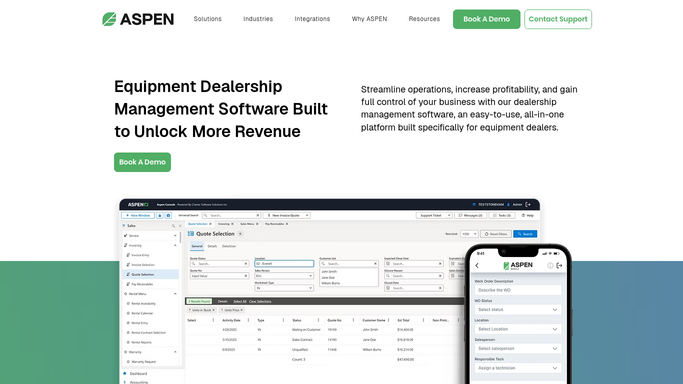Click Book A Demo in header
This screenshot has width=683, height=384.
click(x=487, y=19)
